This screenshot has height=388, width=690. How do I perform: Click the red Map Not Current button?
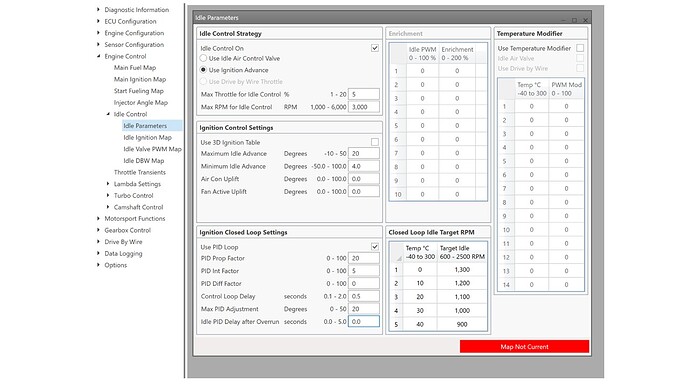524,347
